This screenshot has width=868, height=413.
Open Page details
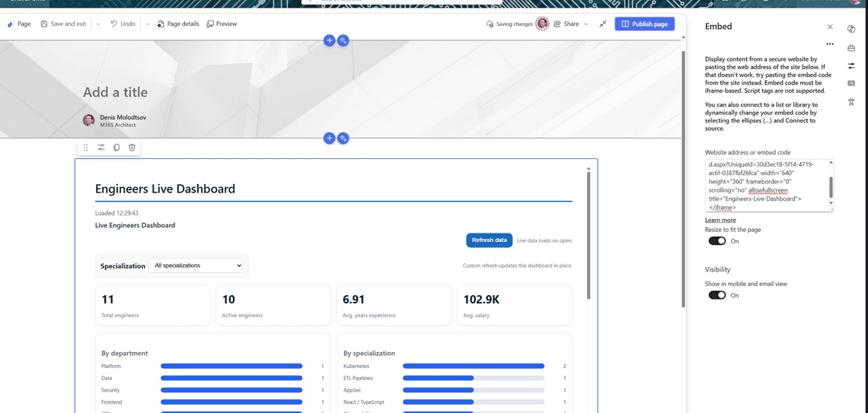(177, 24)
